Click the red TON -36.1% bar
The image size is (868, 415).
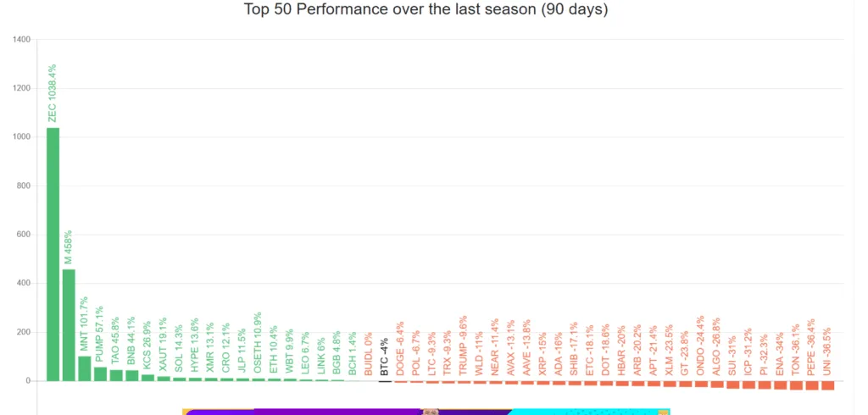796,385
